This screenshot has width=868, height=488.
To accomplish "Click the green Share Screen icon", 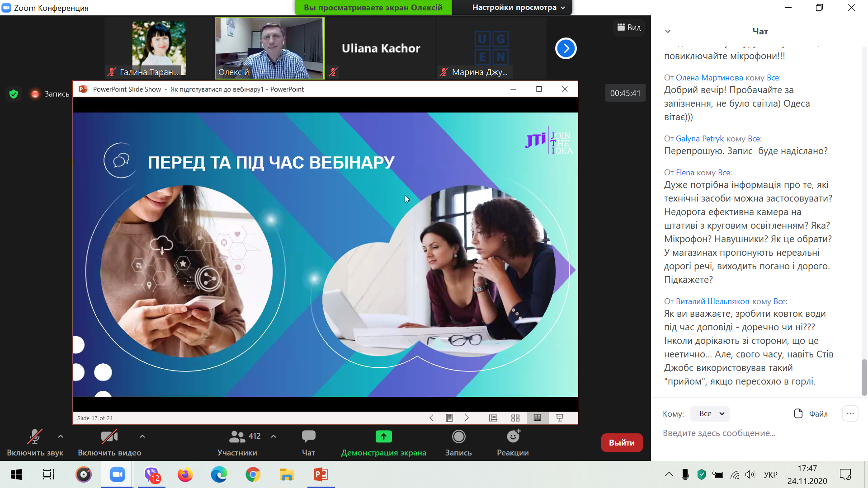I will [x=383, y=436].
